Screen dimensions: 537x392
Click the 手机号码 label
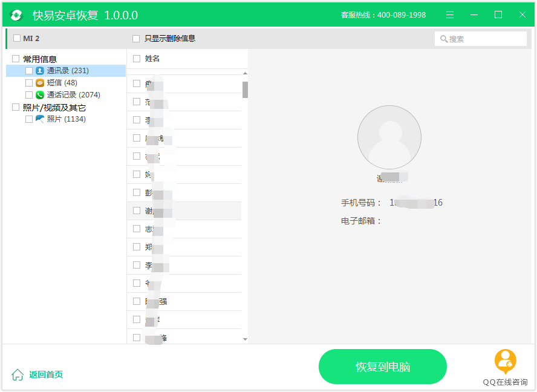361,203
